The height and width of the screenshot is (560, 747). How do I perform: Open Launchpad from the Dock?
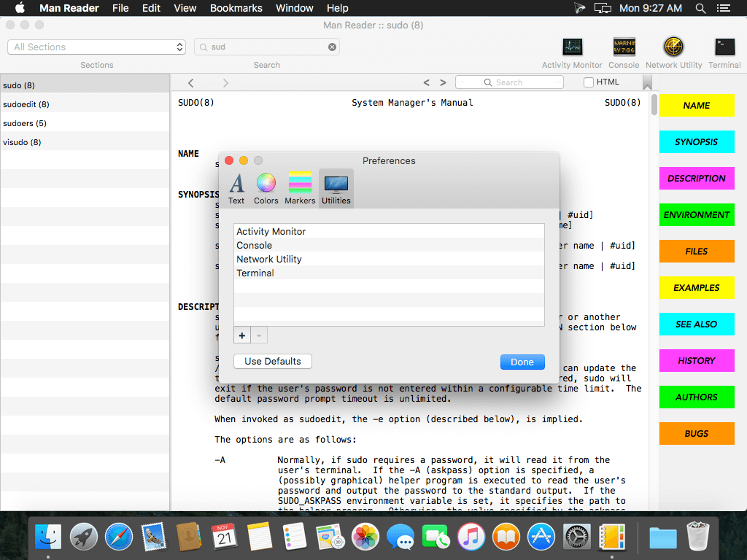pyautogui.click(x=83, y=537)
